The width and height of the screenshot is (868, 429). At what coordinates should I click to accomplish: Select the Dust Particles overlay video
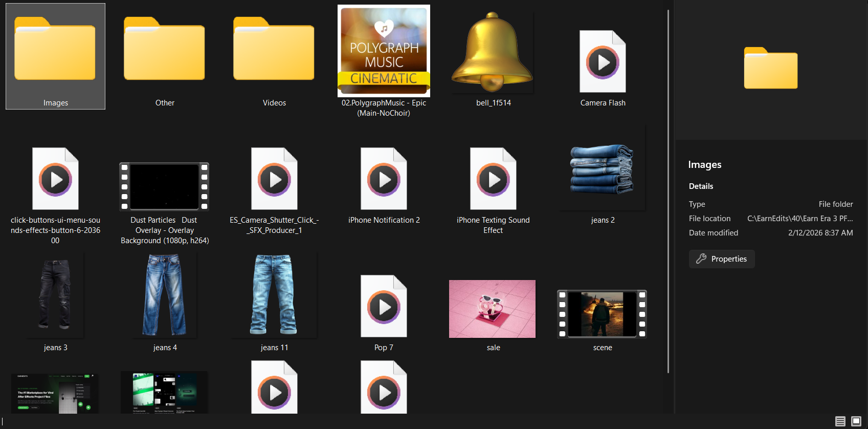[164, 187]
